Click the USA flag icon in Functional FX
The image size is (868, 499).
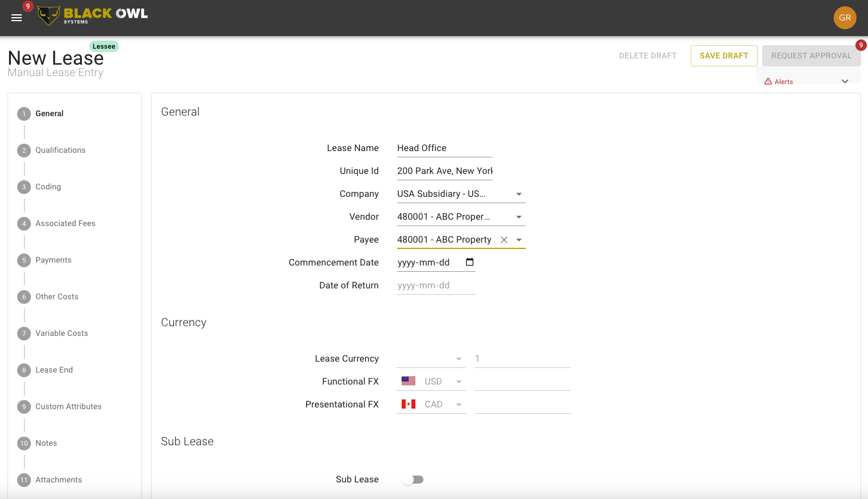[x=409, y=381]
